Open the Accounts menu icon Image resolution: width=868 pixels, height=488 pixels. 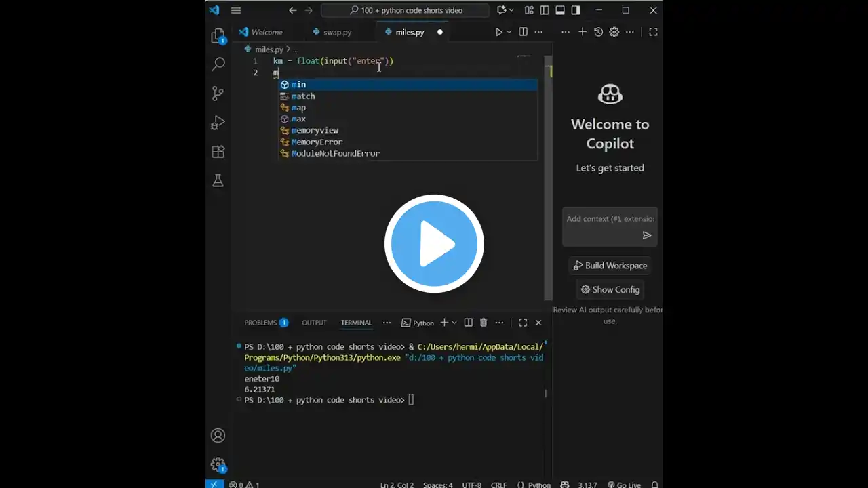pos(218,435)
